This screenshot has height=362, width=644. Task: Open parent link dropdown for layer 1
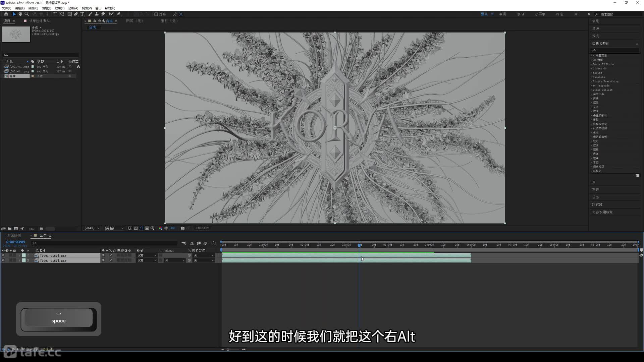pos(204,255)
